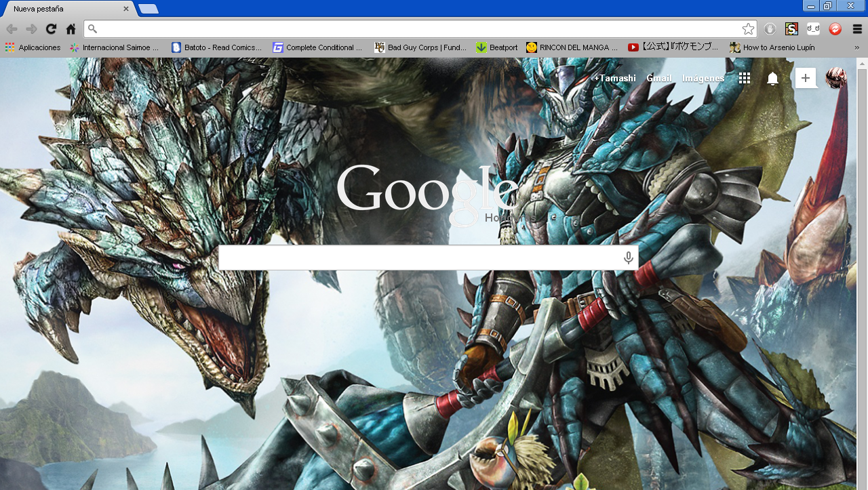
Task: Open the Complete Conditional bookmark
Action: pos(317,47)
